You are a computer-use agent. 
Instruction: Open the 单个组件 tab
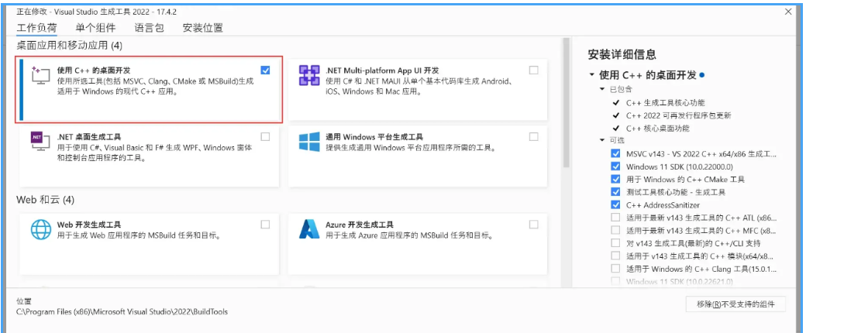(96, 28)
